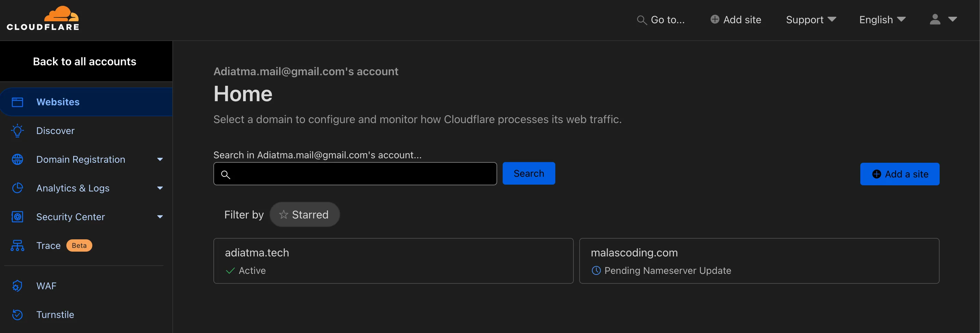
Task: Click the Domain Registration globe icon
Action: [x=17, y=159]
